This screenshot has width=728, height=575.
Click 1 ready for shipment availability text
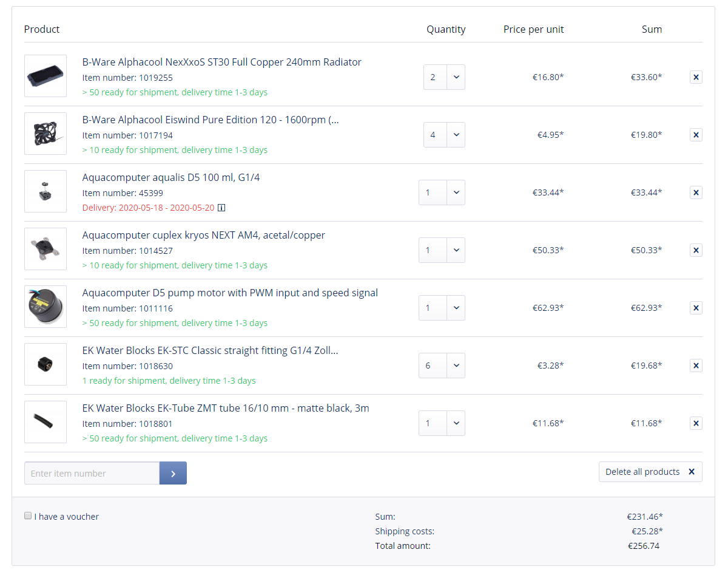click(x=169, y=381)
